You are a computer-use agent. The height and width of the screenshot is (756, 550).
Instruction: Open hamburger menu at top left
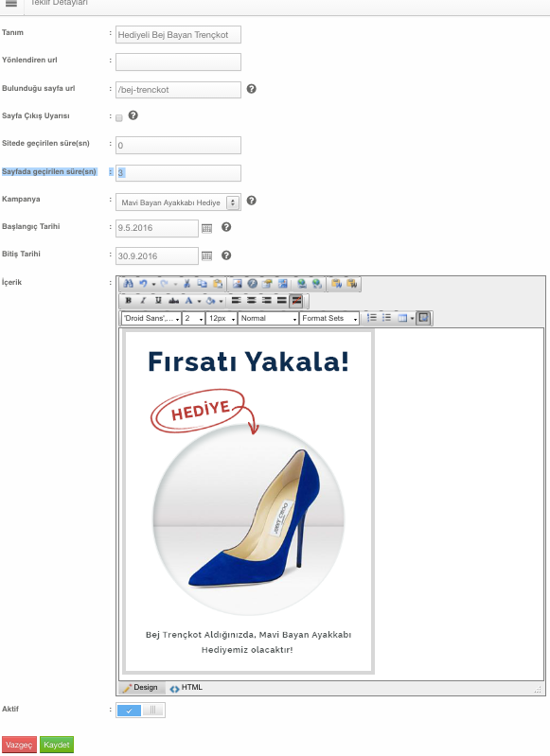tap(11, 4)
